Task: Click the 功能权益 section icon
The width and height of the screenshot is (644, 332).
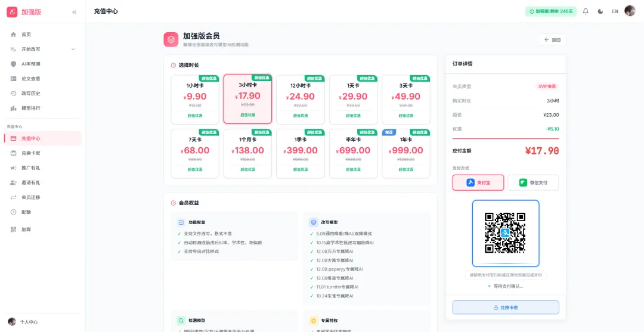Action: point(181,222)
